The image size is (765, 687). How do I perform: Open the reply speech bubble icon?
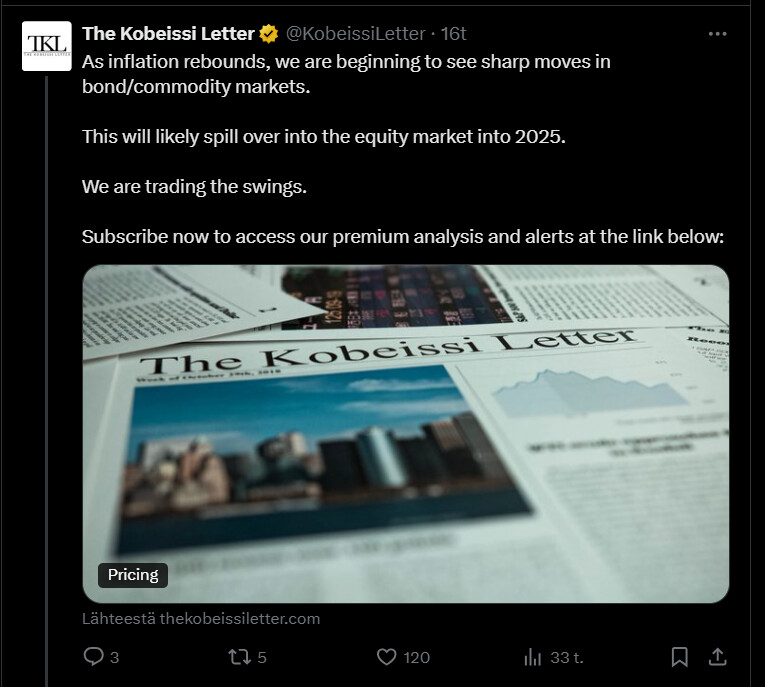[93, 657]
